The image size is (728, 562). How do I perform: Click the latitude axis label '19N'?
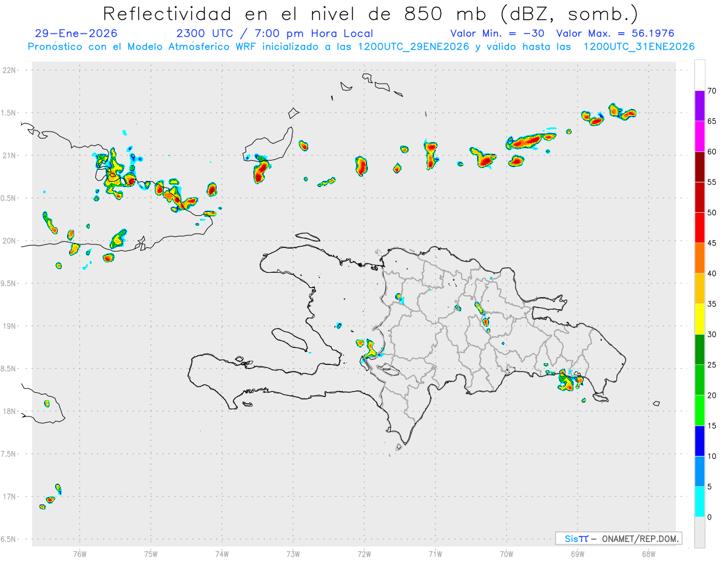click(x=10, y=326)
